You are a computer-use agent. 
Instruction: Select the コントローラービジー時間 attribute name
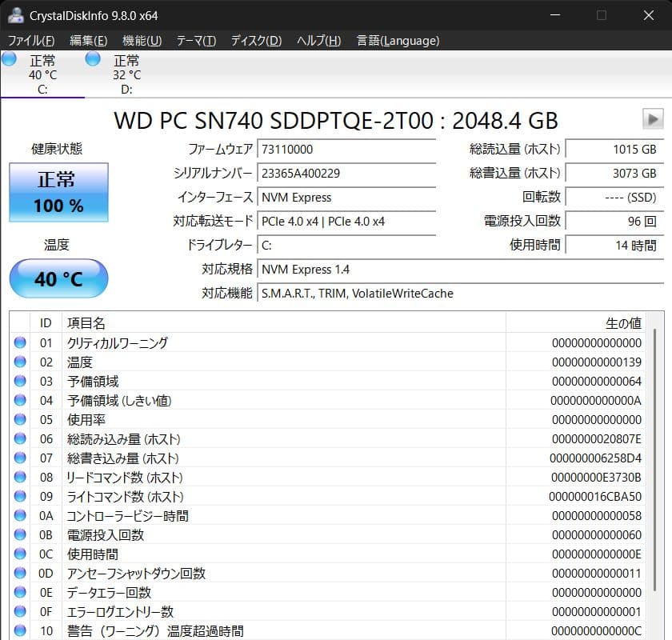tap(128, 516)
